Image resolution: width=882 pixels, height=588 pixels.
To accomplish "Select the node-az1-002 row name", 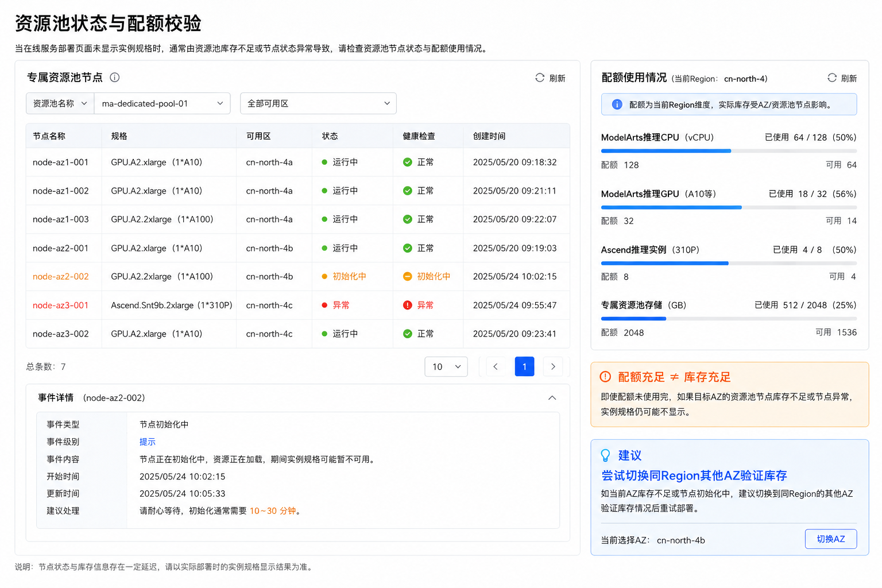I will [61, 191].
